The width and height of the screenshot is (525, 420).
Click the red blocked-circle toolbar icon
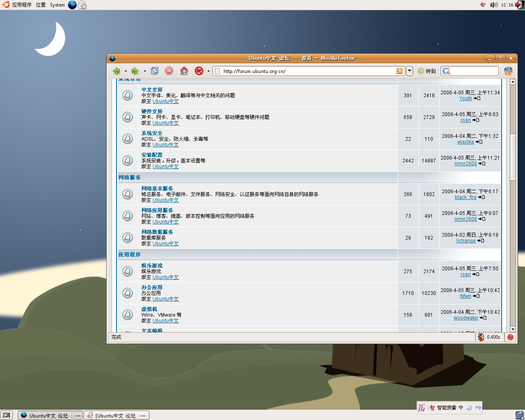[199, 71]
